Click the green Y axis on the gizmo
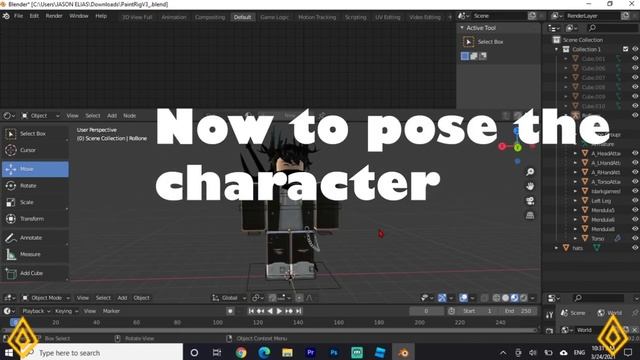The image size is (640, 360). [518, 147]
